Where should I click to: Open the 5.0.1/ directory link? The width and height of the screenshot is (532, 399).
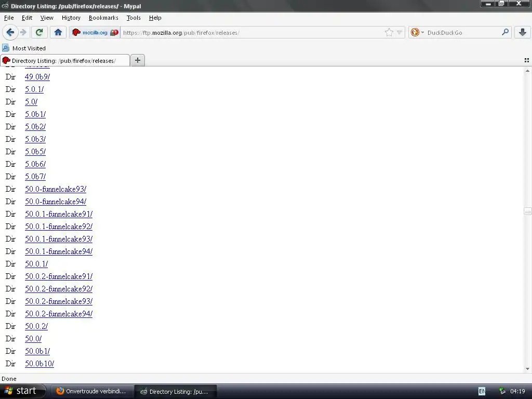coord(34,89)
